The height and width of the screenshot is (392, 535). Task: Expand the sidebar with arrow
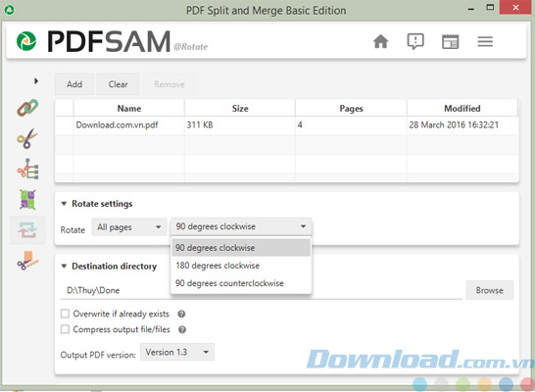coord(36,81)
